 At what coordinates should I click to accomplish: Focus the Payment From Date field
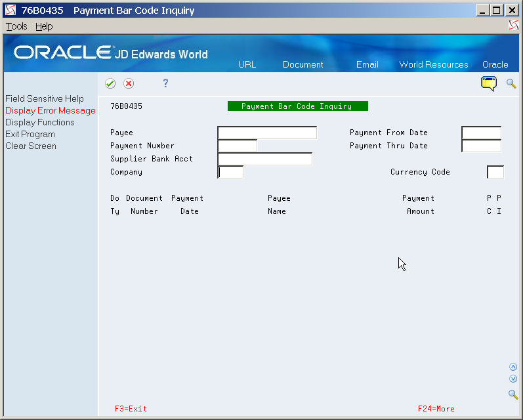(x=481, y=133)
